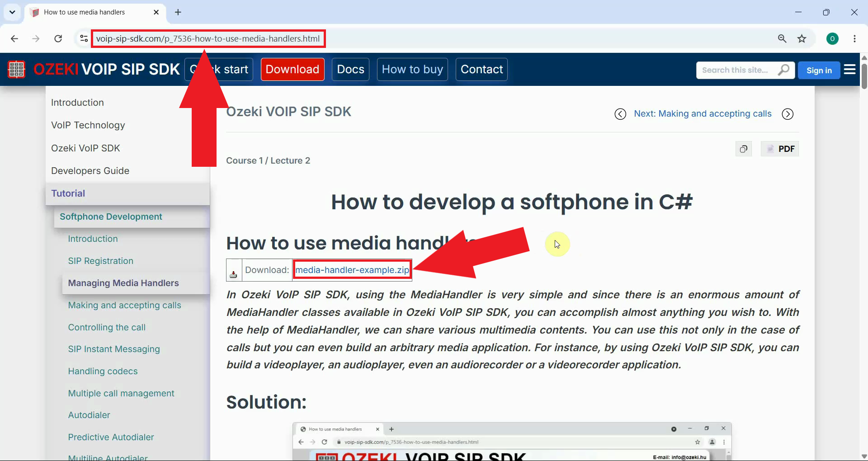Viewport: 868px width, 461px height.
Task: Open Making and accepting calls in the sidebar
Action: [124, 305]
